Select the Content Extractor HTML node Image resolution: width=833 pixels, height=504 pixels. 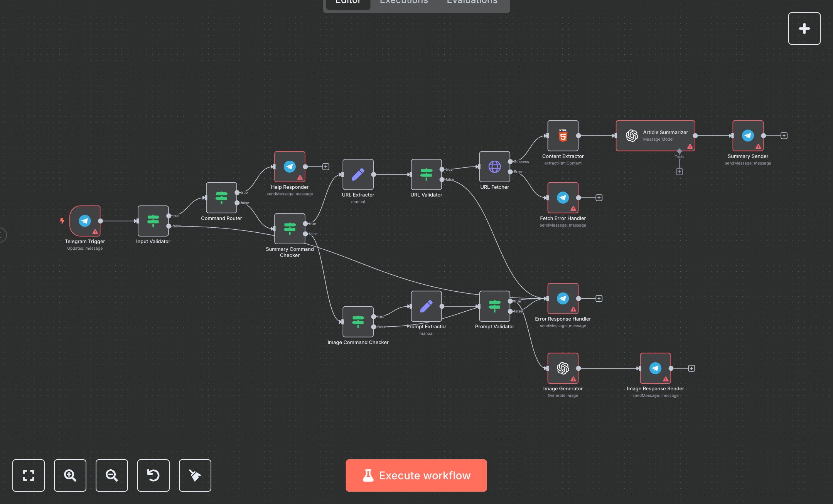pyautogui.click(x=563, y=136)
